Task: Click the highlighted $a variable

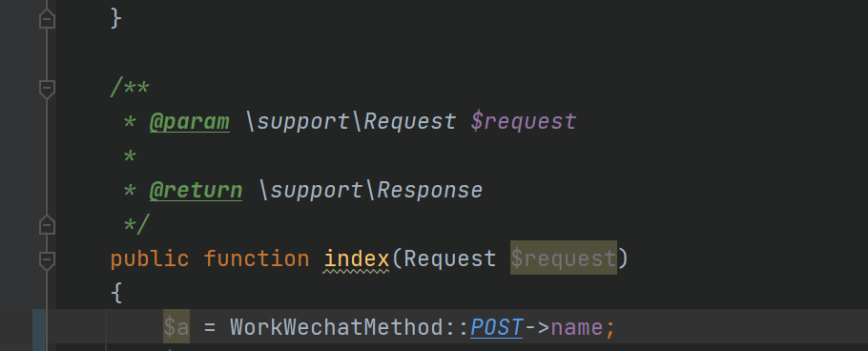Action: click(x=176, y=327)
